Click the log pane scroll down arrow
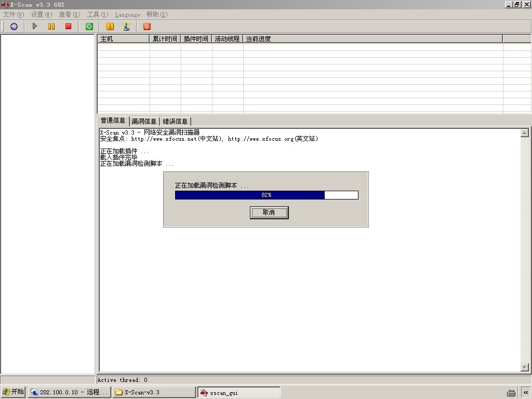Viewport: 532px width, 399px height. 525,367
